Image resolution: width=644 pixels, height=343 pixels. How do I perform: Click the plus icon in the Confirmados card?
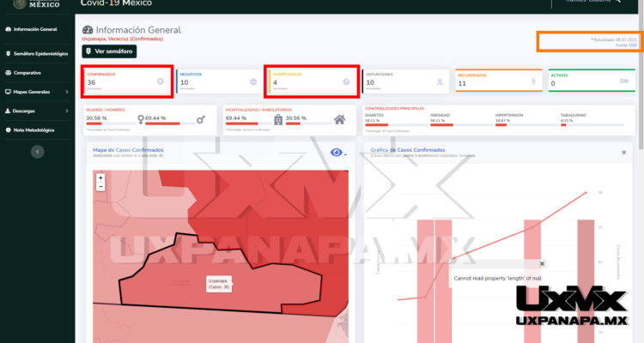pos(161,81)
